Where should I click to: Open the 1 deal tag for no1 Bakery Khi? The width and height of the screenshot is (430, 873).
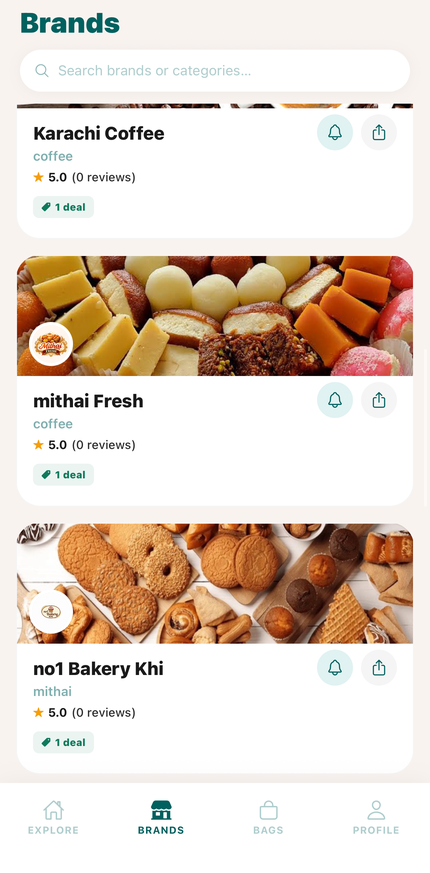coord(63,742)
